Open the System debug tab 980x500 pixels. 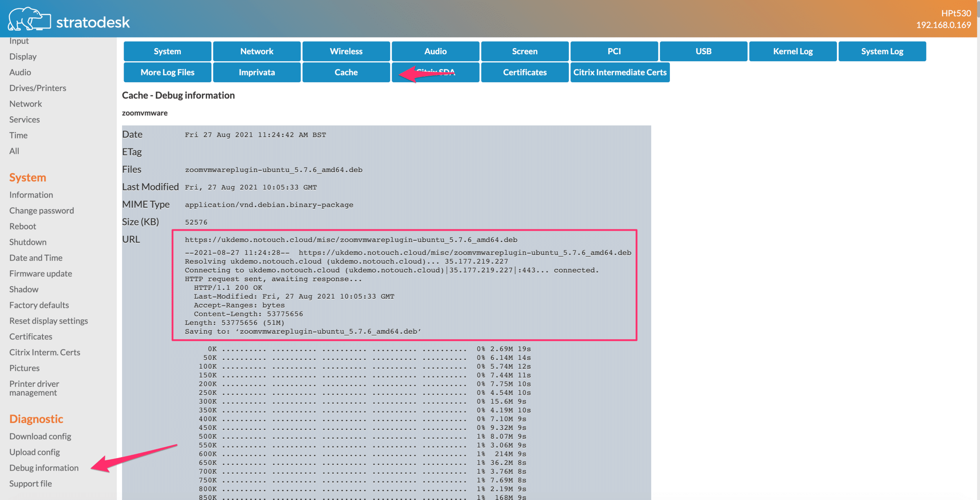click(167, 51)
